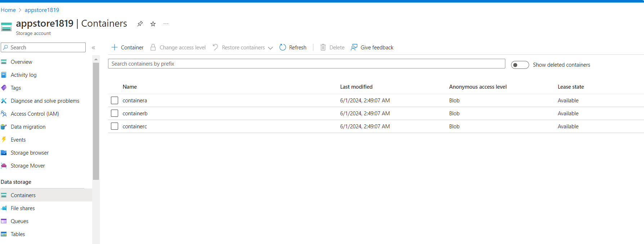Click the Give feedback person icon

point(354,47)
